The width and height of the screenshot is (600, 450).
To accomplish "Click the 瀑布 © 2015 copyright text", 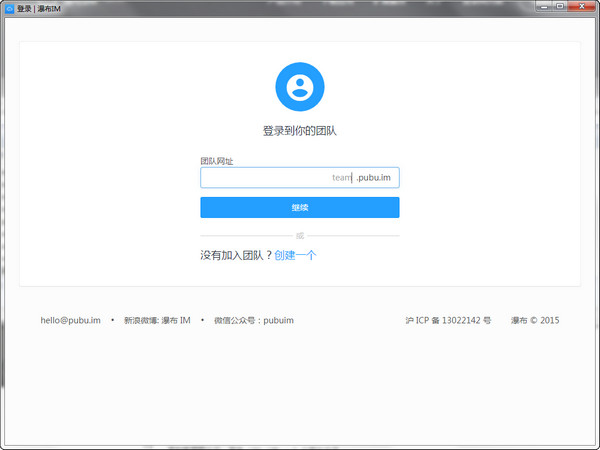I will pos(535,320).
